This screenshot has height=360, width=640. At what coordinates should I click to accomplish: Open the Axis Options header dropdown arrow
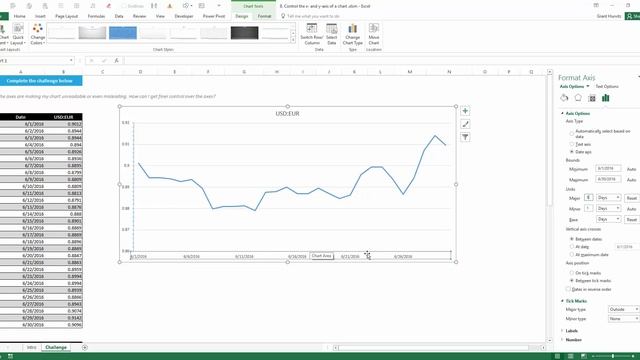(588, 87)
